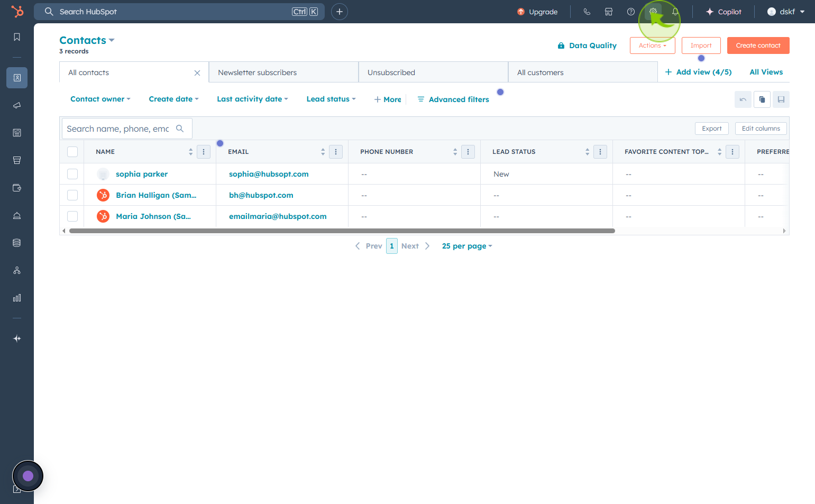This screenshot has width=815, height=504.
Task: Open the Reporting bar chart sidebar icon
Action: click(17, 298)
